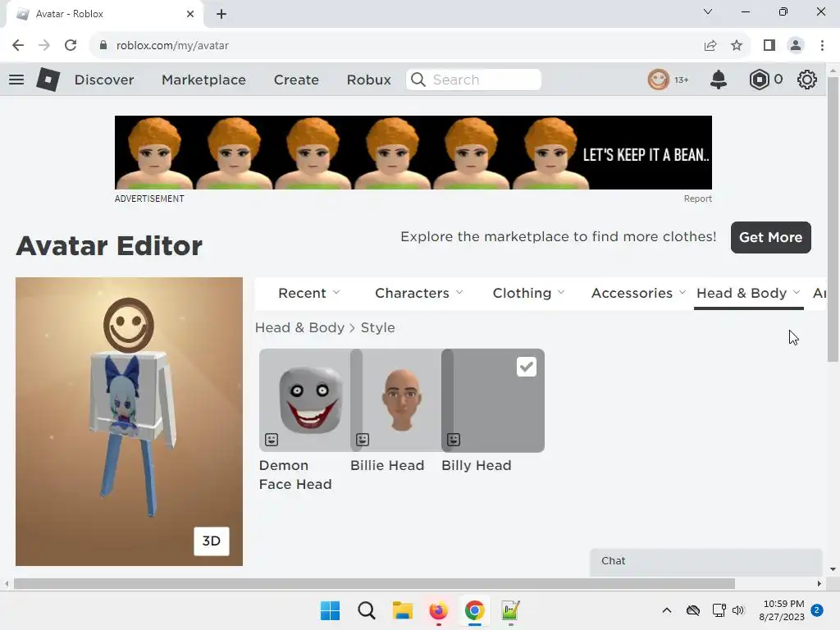Click the bean advertisement banner
The width and height of the screenshot is (840, 630).
pyautogui.click(x=413, y=152)
